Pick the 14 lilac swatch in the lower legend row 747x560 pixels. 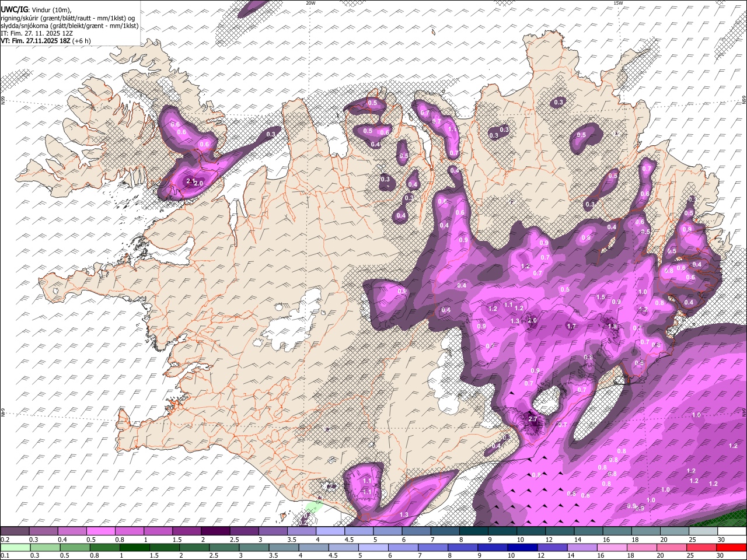tap(582, 548)
